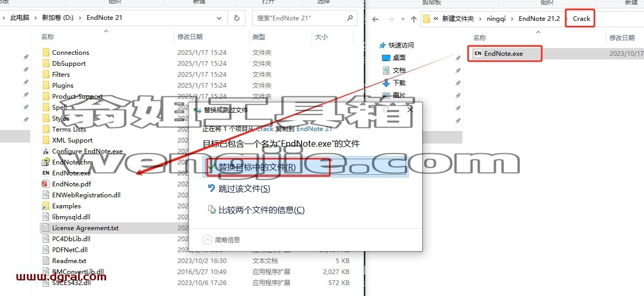Screen dimensions: 644x296
Task: Select the EndNote.pdf file icon
Action: point(46,184)
